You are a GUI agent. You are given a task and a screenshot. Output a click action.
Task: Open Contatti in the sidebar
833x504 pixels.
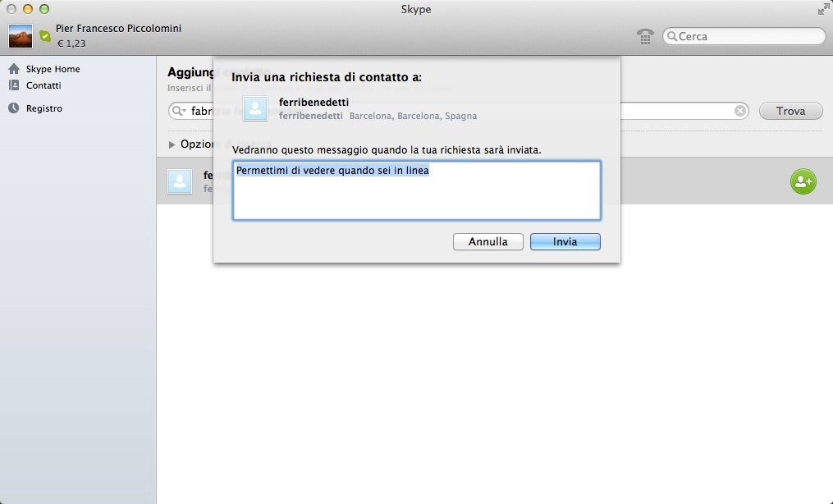(43, 85)
